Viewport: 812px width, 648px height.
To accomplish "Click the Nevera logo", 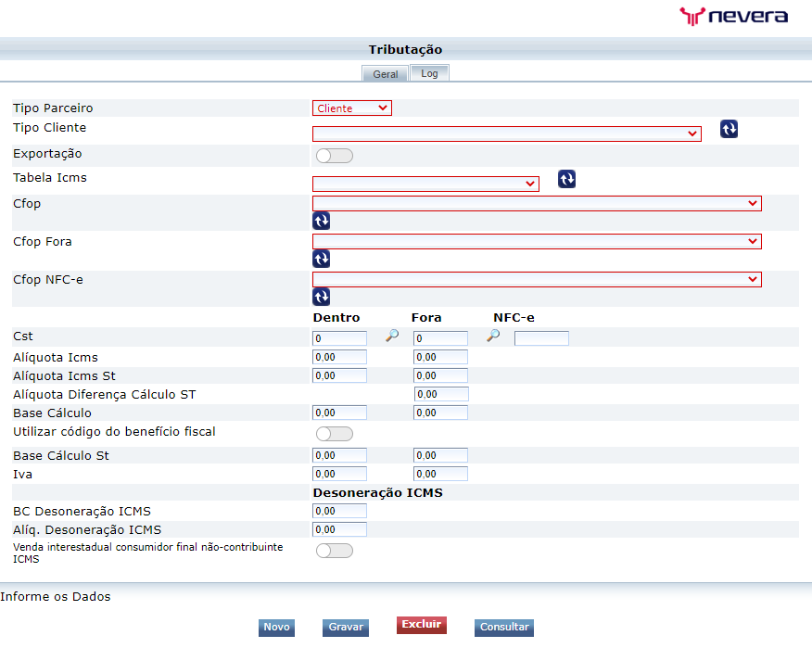I will point(734,16).
